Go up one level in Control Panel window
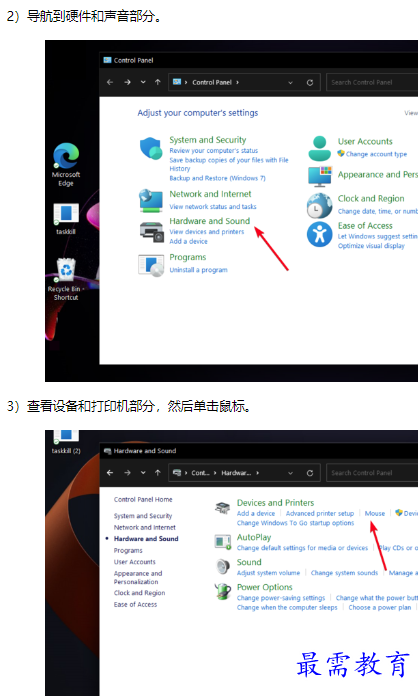The width and height of the screenshot is (418, 696). pos(158,82)
